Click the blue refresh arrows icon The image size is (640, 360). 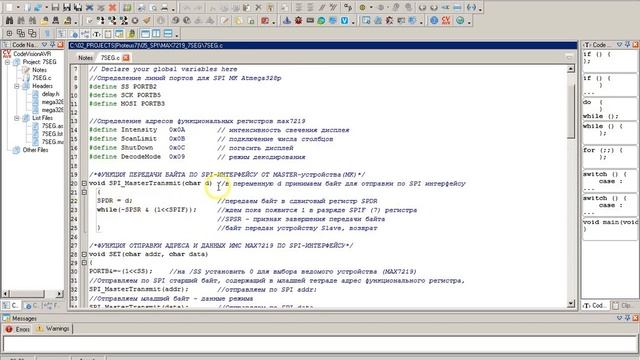(38, 7)
